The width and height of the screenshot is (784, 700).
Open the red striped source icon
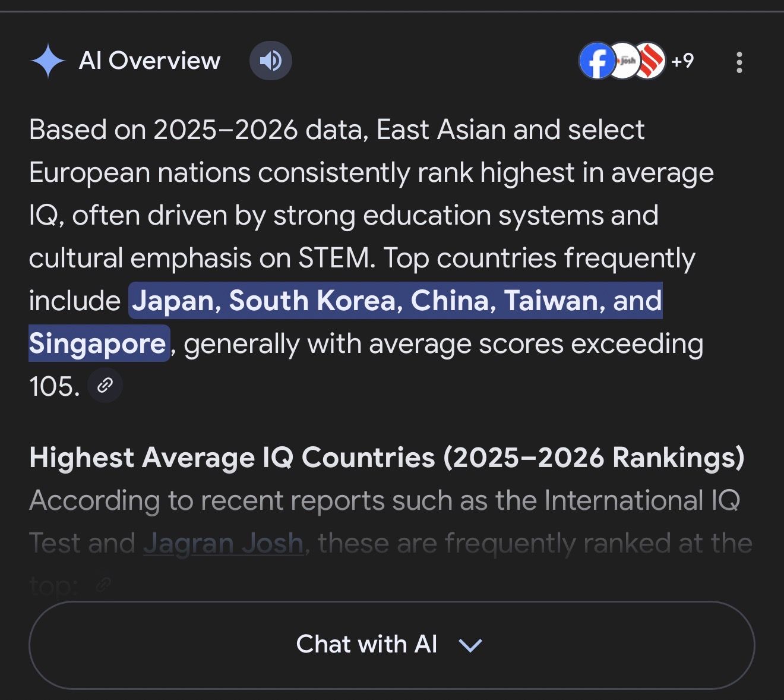pyautogui.click(x=651, y=61)
